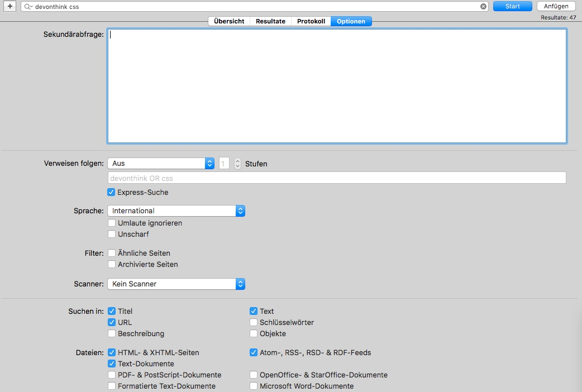This screenshot has height=392, width=582.
Task: Switch to the Übersicht tab
Action: point(229,21)
